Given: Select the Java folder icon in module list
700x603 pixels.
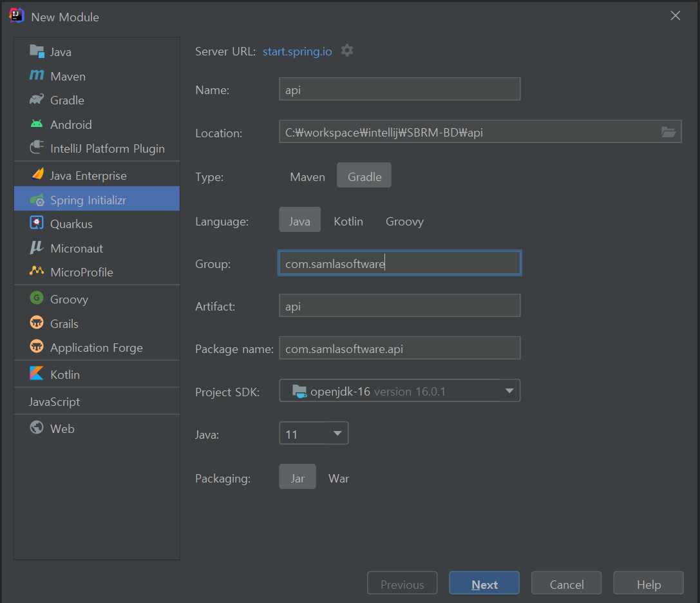Looking at the screenshot, I should 37,52.
